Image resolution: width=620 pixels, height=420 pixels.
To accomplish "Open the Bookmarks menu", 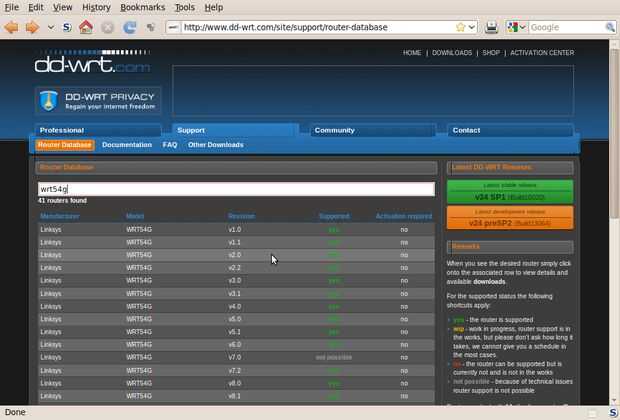I will pos(142,8).
